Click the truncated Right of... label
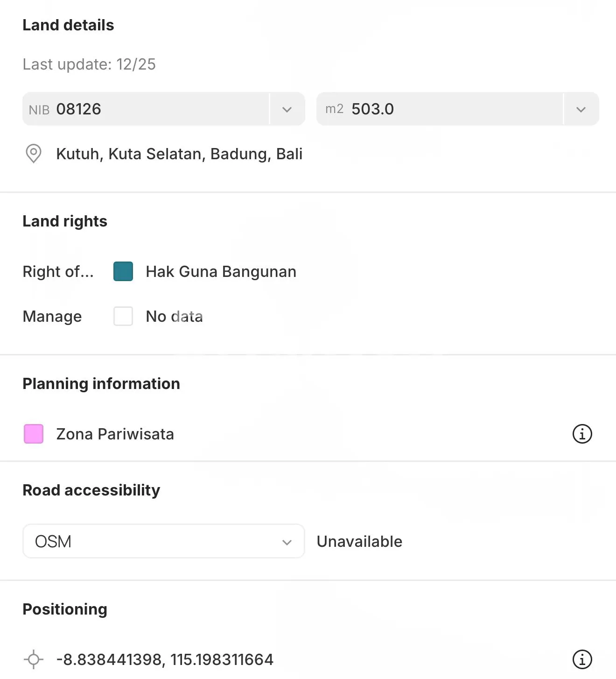 tap(58, 271)
